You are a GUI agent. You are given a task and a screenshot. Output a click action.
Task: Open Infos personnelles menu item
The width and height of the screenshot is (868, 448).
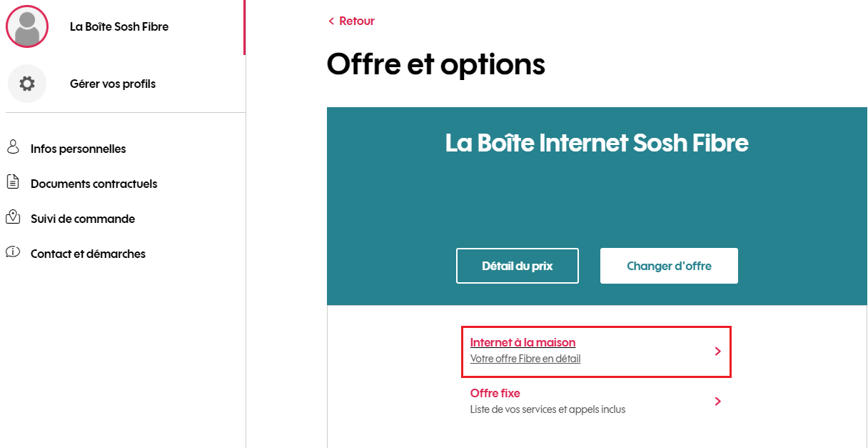[79, 149]
